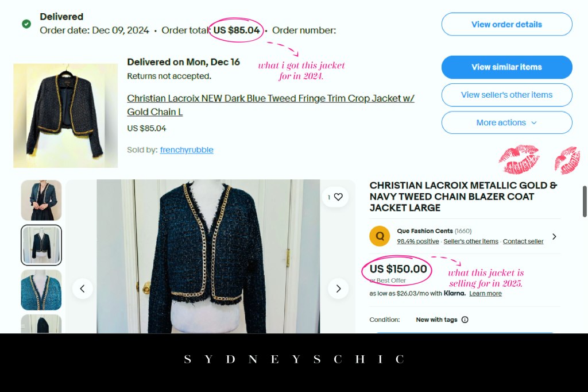The height and width of the screenshot is (392, 588).
Task: Click Contact seller link
Action: [x=523, y=241]
